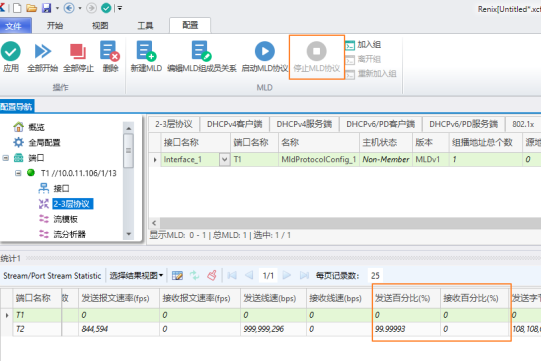Click the Join Group button
The image size is (541, 361).
pos(363,45)
